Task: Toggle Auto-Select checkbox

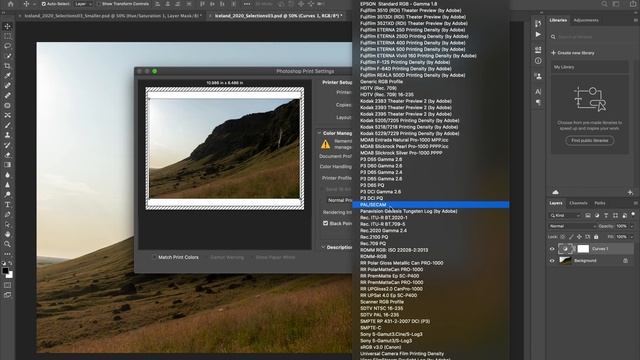Action: 44,4
